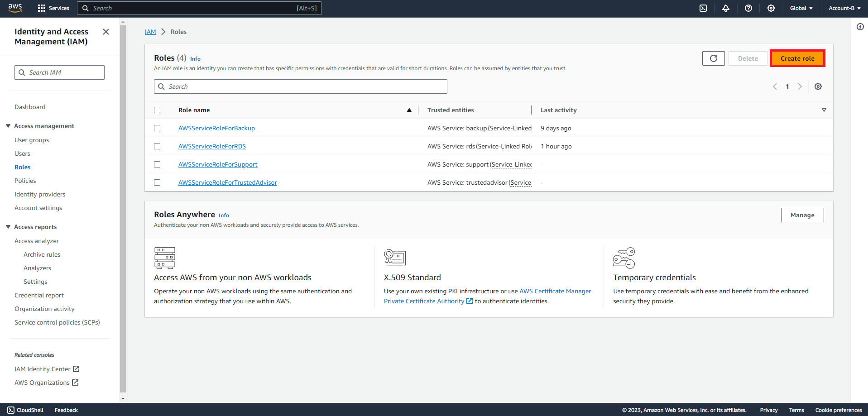Click the Search IAM sidebar field

click(x=59, y=72)
